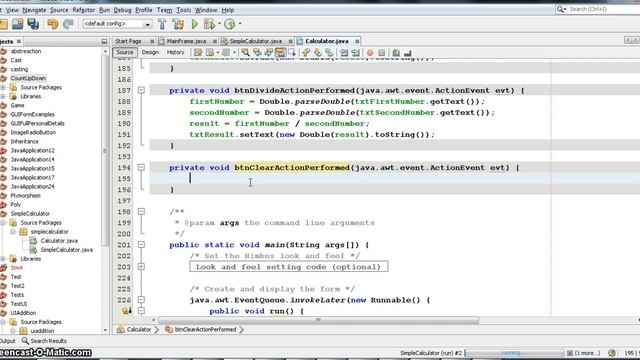Click the Find Previous Occurrence icon
Viewport: 640px width, 360px height.
257,53
